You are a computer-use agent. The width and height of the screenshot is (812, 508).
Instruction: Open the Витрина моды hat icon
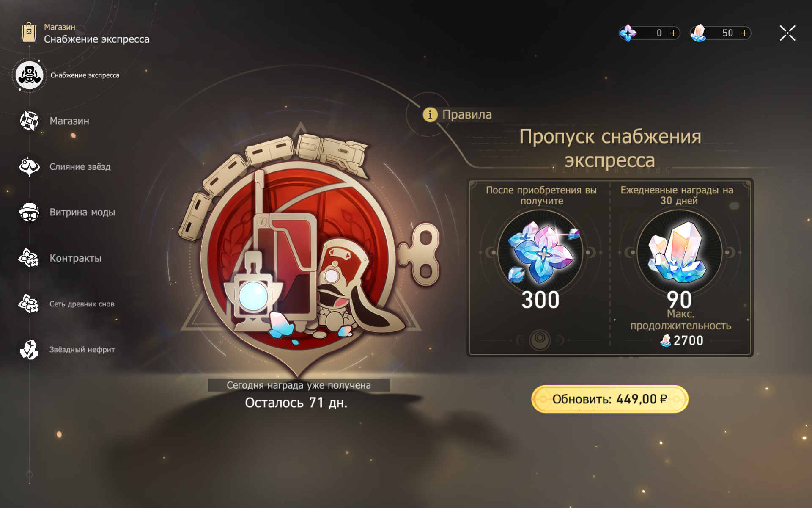[x=29, y=212]
